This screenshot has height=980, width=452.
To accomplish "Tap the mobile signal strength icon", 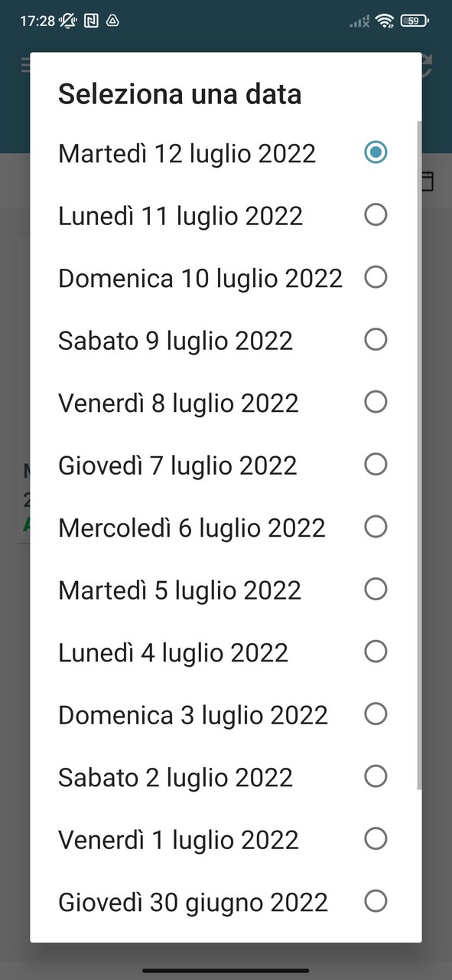I will (x=358, y=21).
